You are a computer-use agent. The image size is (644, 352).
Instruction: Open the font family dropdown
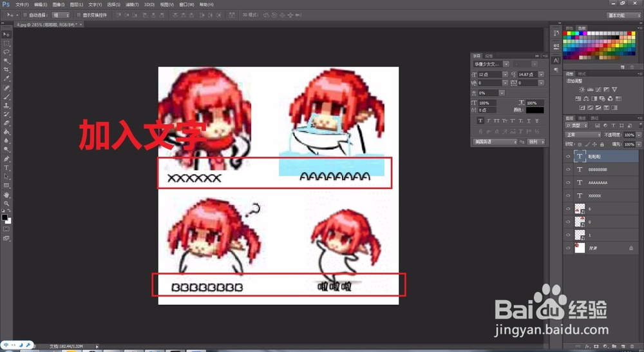tap(506, 64)
